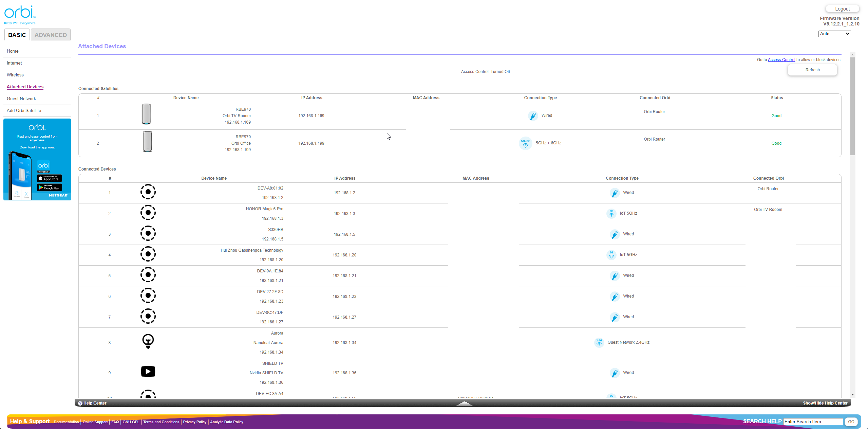Open Guest Network menu item

(21, 99)
